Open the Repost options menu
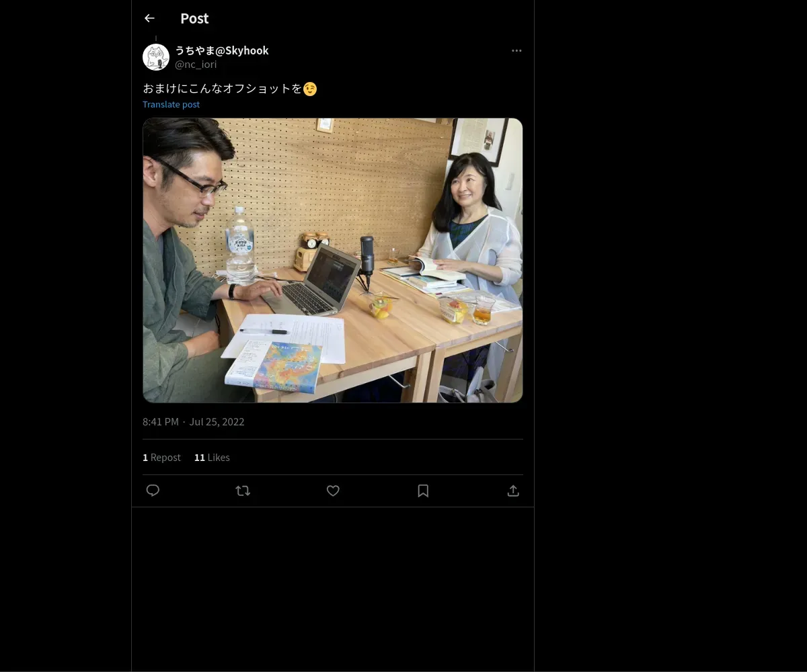Screen dimensions: 807x672 243,491
